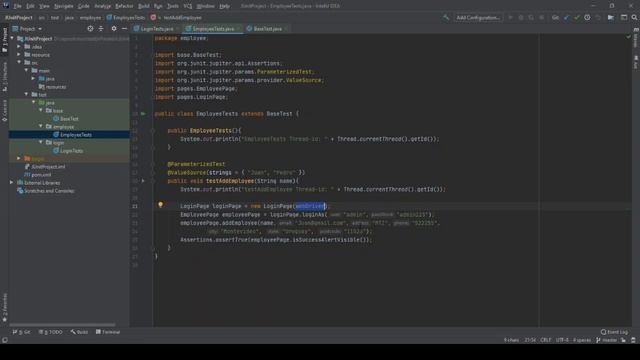This screenshot has width=640, height=360.
Task: Click the employee breadcrumb in navigation bar
Action: click(x=90, y=18)
